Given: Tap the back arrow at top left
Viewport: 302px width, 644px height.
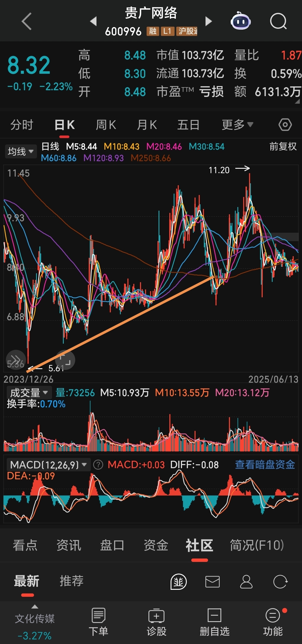Looking at the screenshot, I should pyautogui.click(x=27, y=21).
